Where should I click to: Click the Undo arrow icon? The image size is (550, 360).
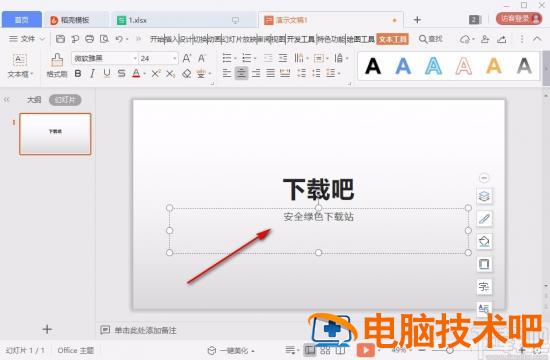(x=119, y=39)
